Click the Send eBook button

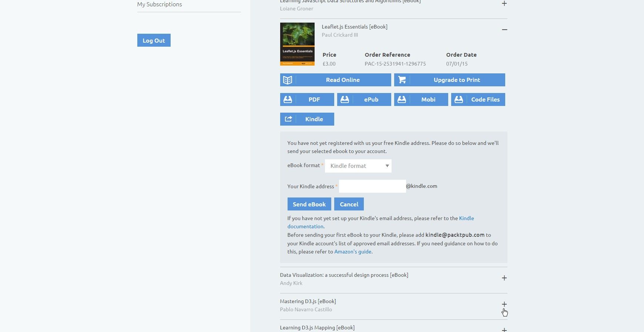(x=309, y=204)
